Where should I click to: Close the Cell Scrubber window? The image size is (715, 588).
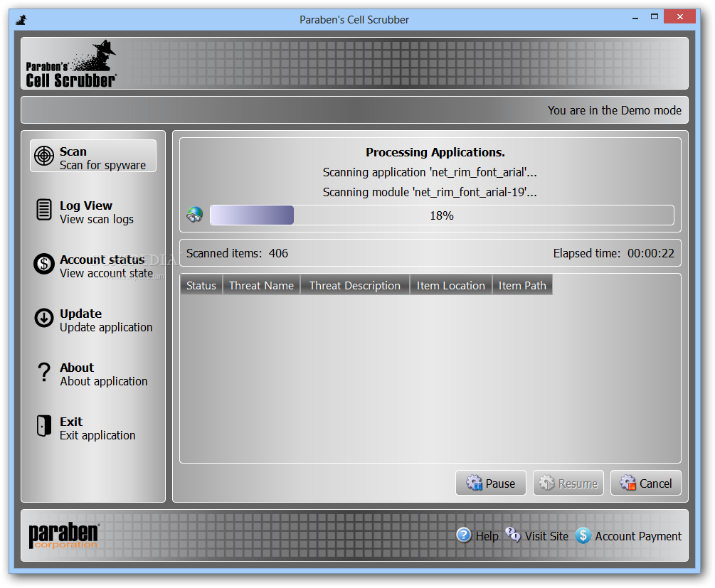[679, 17]
